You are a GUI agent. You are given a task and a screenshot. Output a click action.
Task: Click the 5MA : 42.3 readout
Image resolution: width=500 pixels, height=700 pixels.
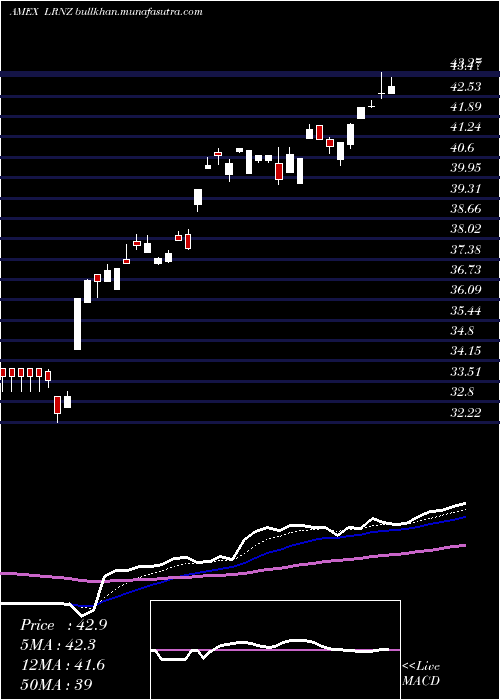[58, 645]
